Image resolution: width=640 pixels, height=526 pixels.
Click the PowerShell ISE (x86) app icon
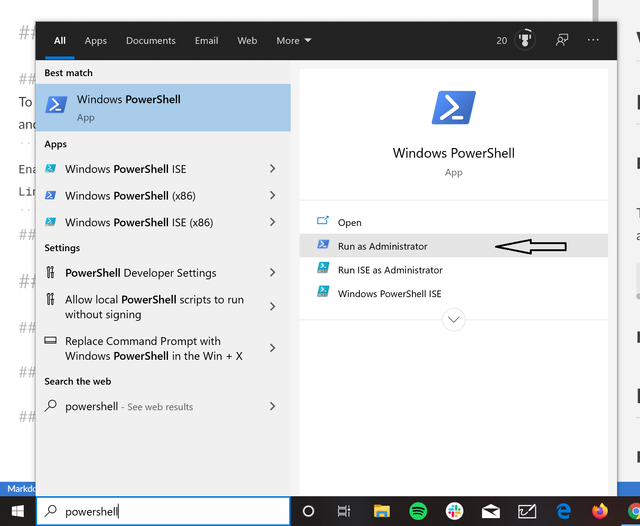(51, 222)
